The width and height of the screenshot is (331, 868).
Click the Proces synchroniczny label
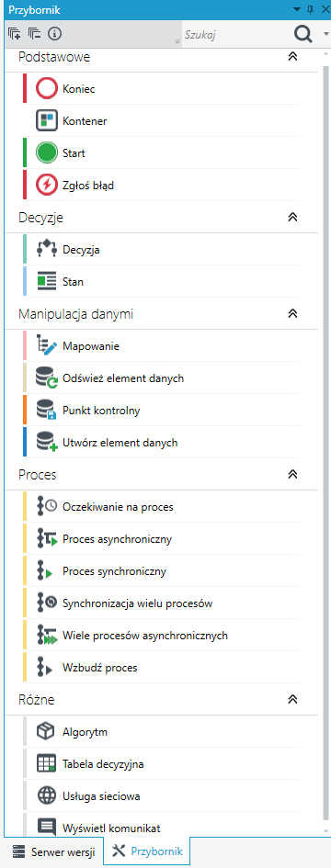click(114, 571)
